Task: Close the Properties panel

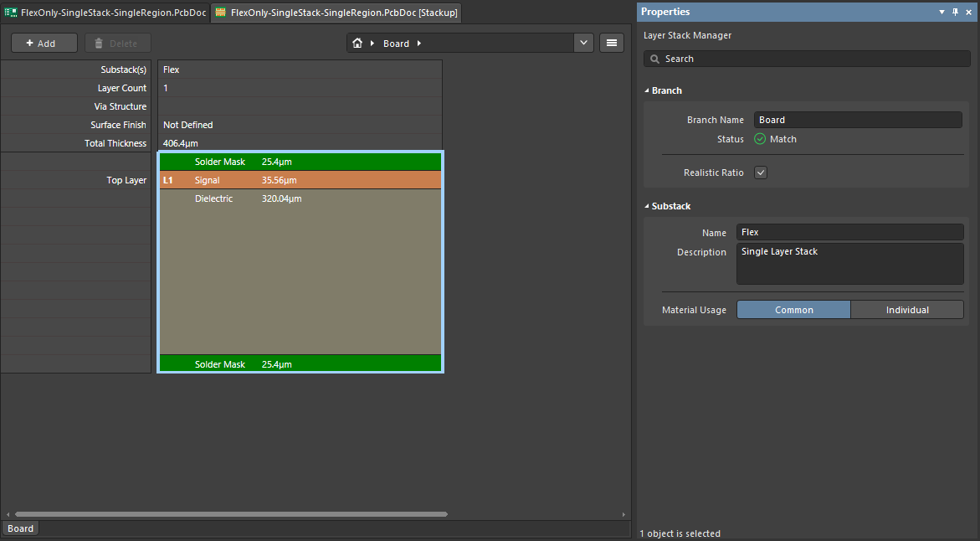Action: tap(970, 13)
